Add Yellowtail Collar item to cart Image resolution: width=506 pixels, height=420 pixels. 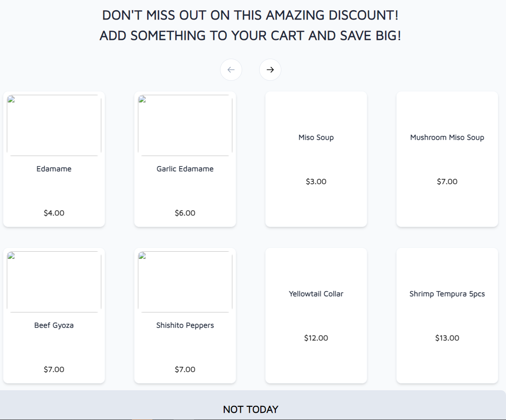click(x=316, y=315)
